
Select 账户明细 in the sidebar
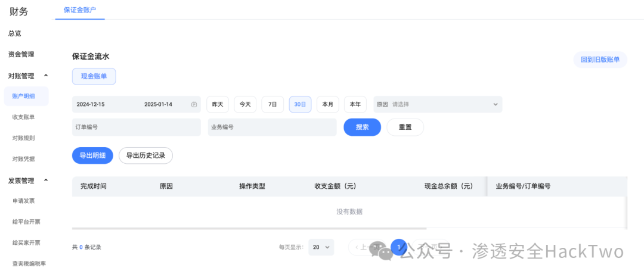tap(26, 97)
